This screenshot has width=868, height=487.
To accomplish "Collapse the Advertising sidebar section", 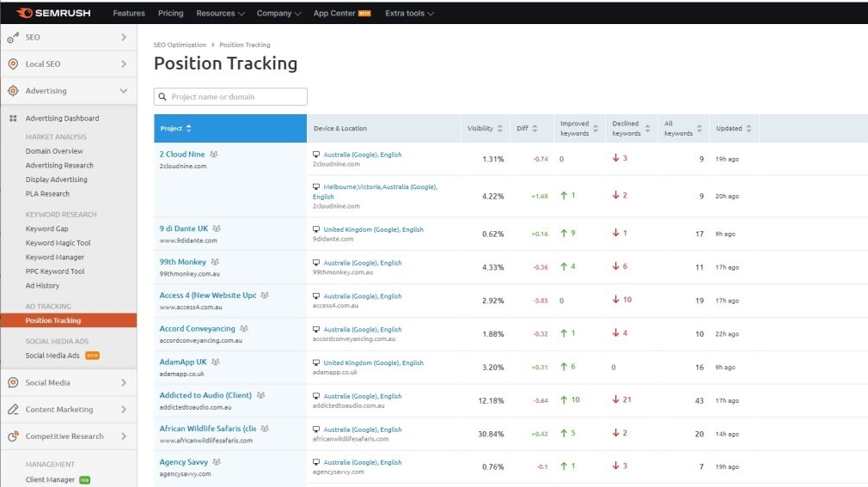I will coord(124,91).
